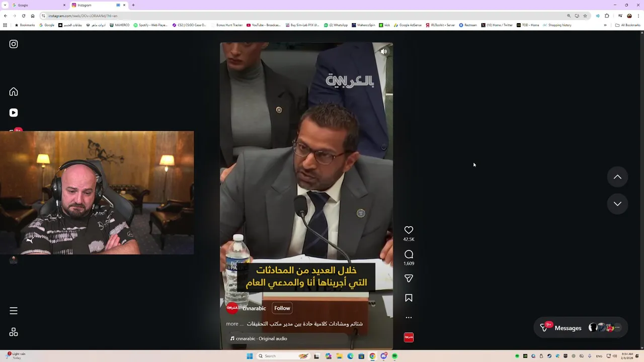This screenshot has height=362, width=644.
Task: Open the cnnarabic username link
Action: (254, 308)
